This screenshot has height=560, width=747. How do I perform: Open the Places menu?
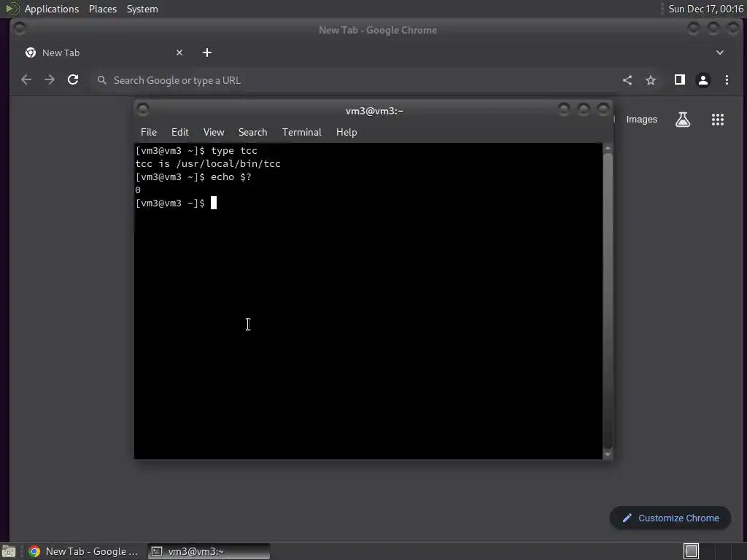pyautogui.click(x=103, y=9)
